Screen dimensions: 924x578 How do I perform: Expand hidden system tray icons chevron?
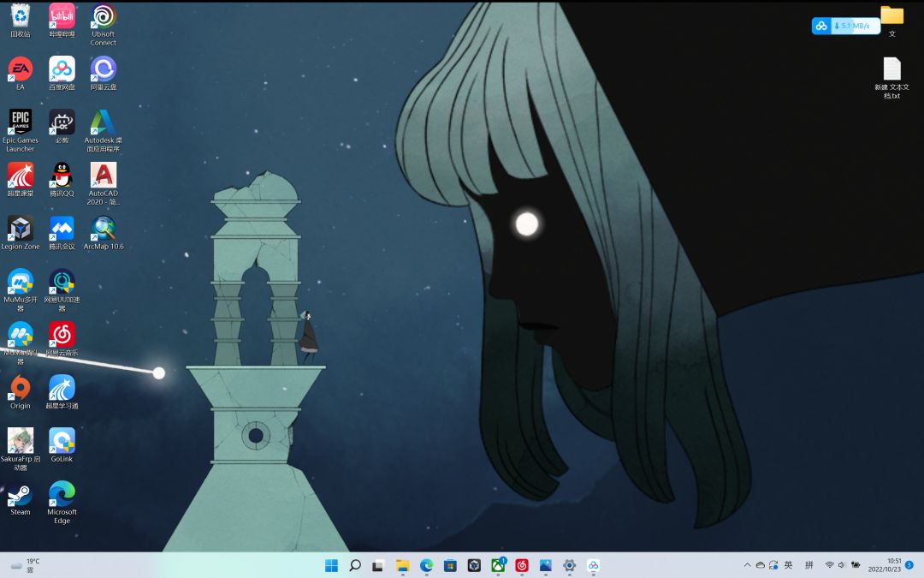pyautogui.click(x=747, y=565)
